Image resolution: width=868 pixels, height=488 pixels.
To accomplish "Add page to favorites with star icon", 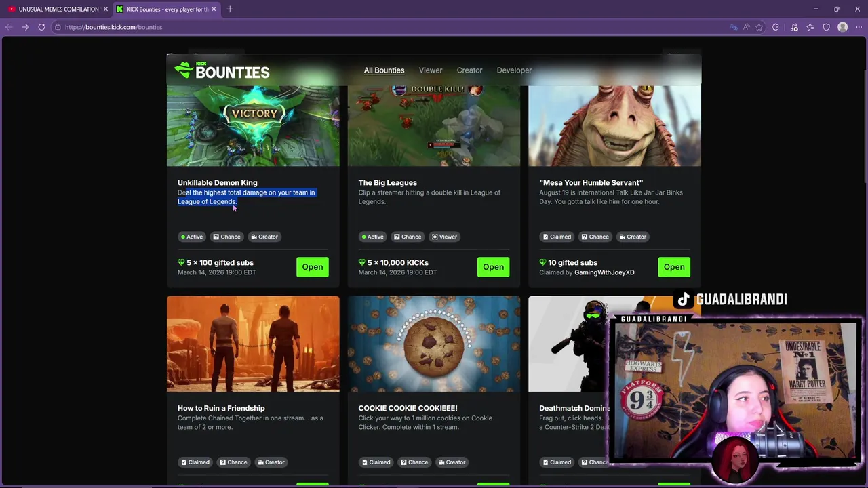I will pos(759,27).
